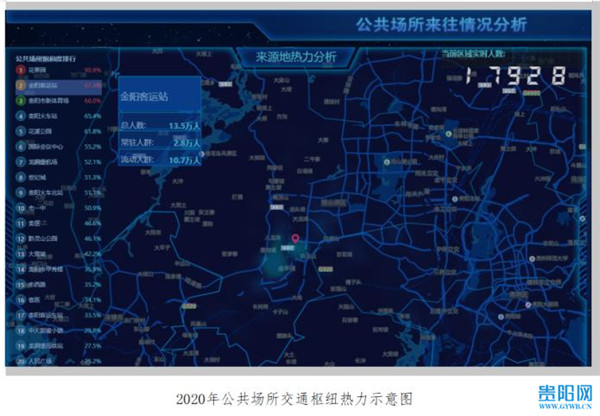Screen dimensions: 600x416
Task: Click the yellow road shield southeast of pin
Action: tap(325, 269)
